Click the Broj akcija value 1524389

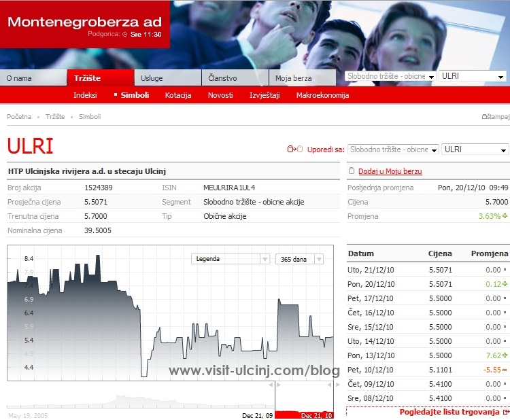click(99, 188)
